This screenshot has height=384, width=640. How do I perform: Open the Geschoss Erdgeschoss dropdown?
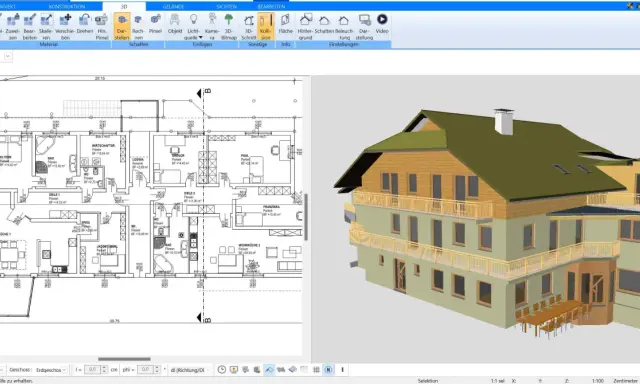(51, 370)
